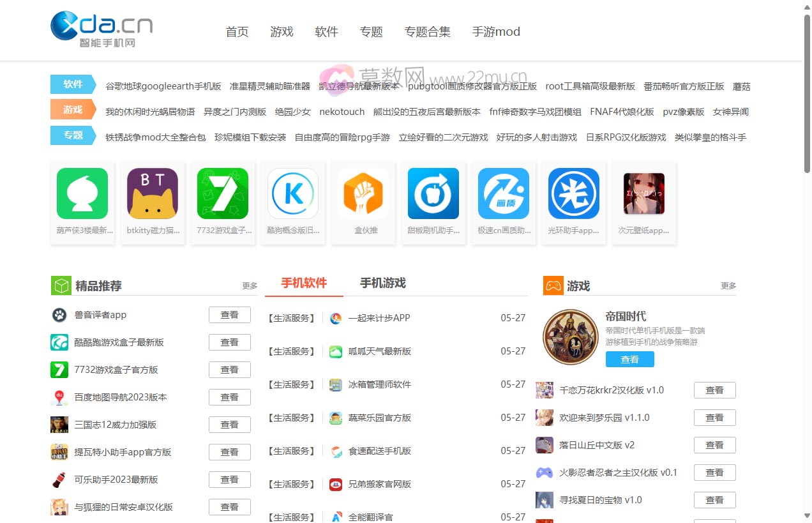Click the xda.cn site logo
The height and width of the screenshot is (523, 812).
click(101, 29)
